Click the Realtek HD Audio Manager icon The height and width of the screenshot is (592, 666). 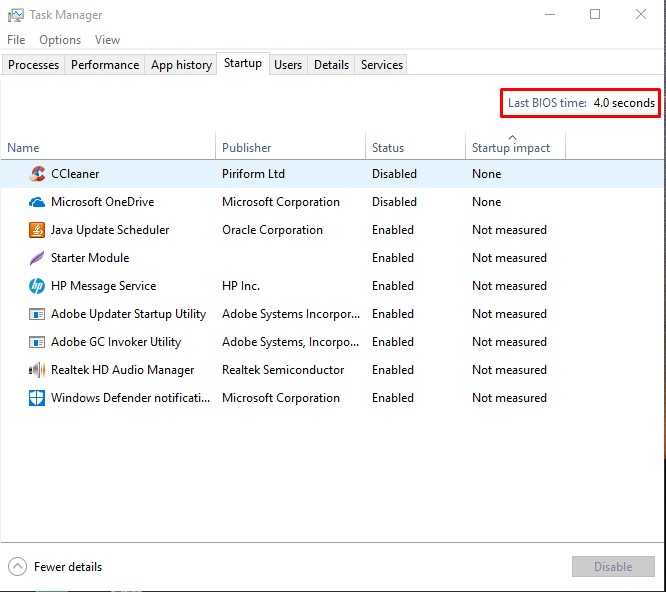(x=37, y=370)
